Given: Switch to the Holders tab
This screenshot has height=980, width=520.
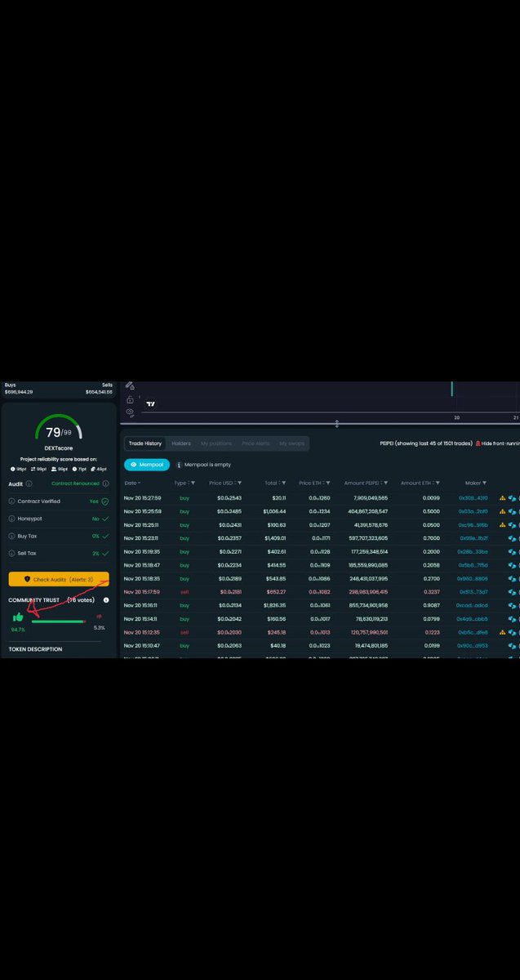Looking at the screenshot, I should point(181,443).
